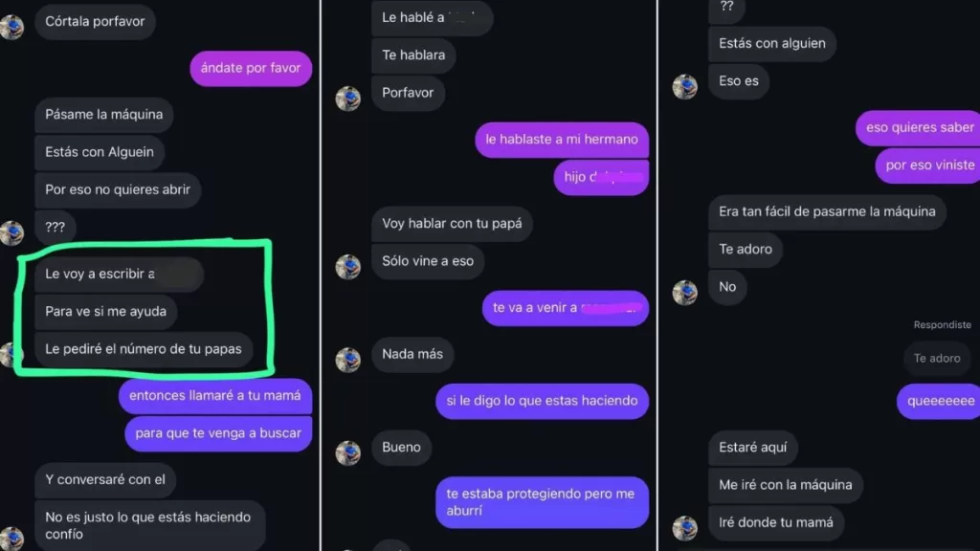This screenshot has height=551, width=980.
Task: Select "si le digo lo que estas haciendo" bubble
Action: coord(542,401)
